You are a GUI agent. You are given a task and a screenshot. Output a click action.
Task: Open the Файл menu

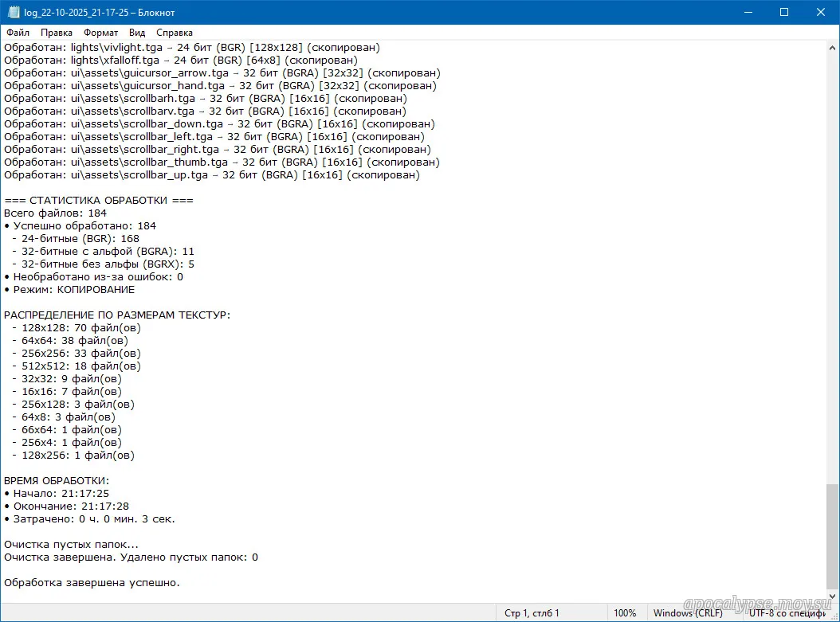click(x=18, y=33)
